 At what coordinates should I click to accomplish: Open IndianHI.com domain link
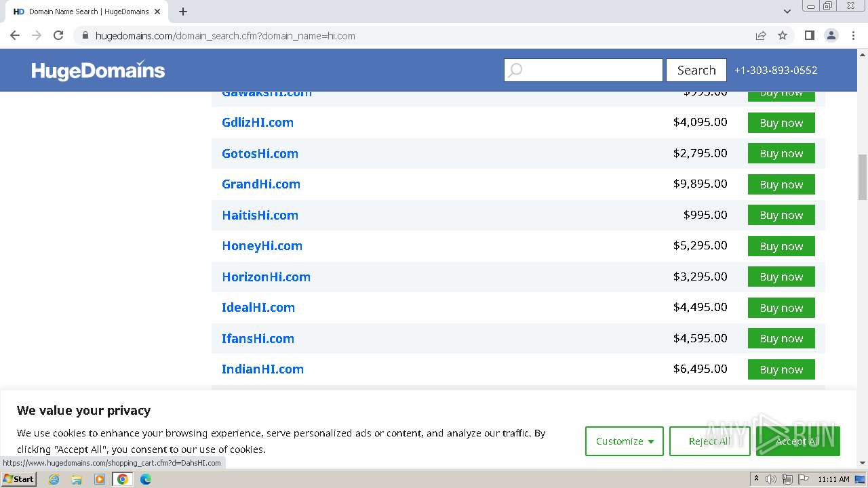(262, 369)
